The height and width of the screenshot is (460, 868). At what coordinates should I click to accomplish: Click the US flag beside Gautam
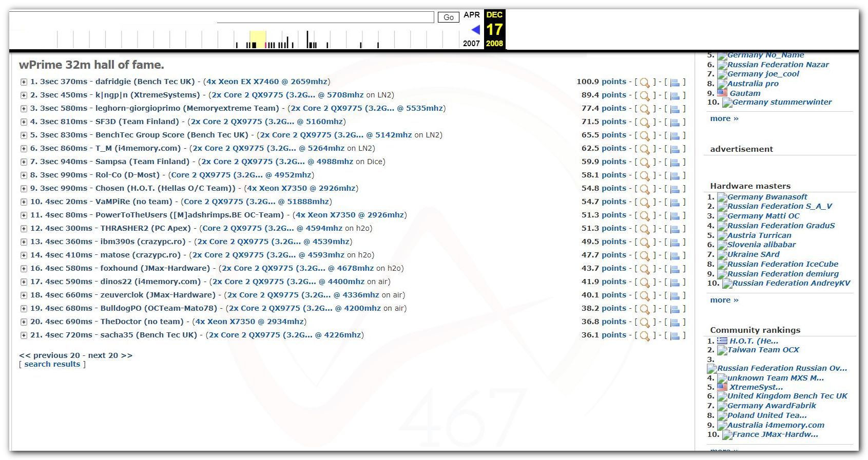[x=722, y=93]
